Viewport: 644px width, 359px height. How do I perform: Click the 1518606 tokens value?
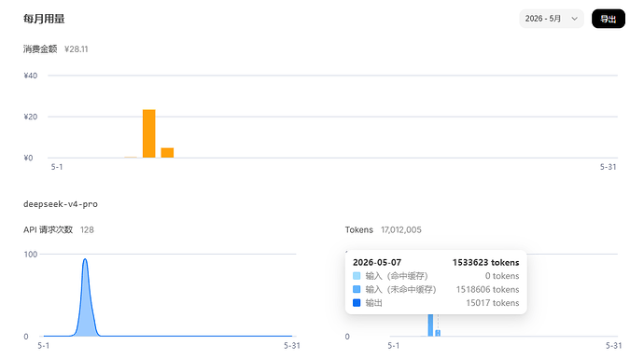[x=487, y=289]
